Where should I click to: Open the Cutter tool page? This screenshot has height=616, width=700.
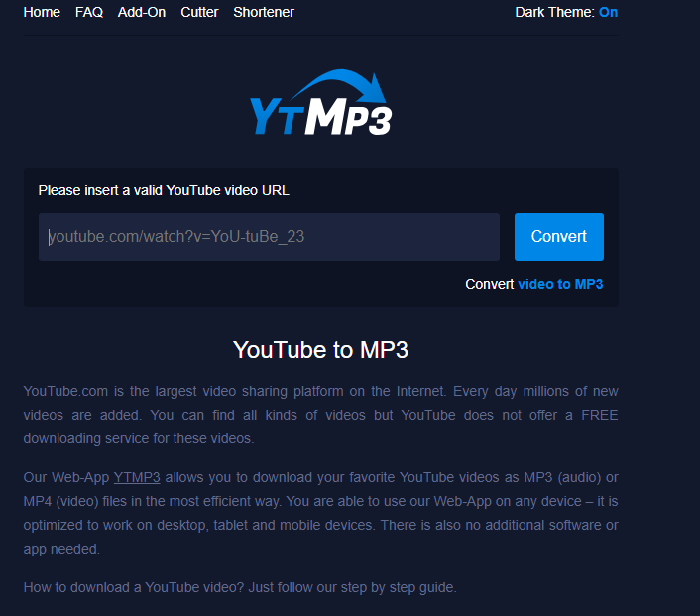click(199, 12)
